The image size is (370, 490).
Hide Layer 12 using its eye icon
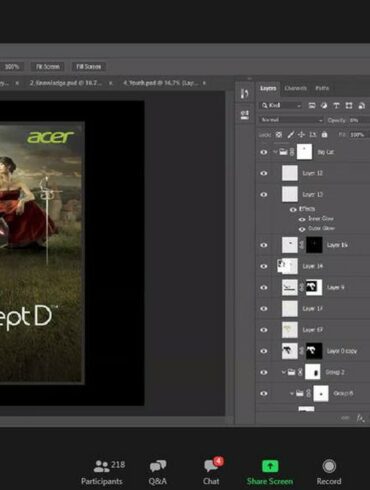click(264, 173)
